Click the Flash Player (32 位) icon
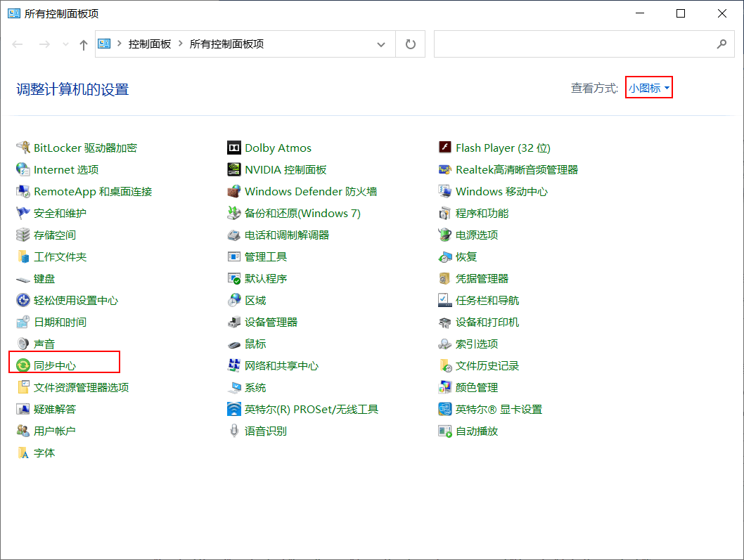The height and width of the screenshot is (560, 744). click(x=444, y=148)
